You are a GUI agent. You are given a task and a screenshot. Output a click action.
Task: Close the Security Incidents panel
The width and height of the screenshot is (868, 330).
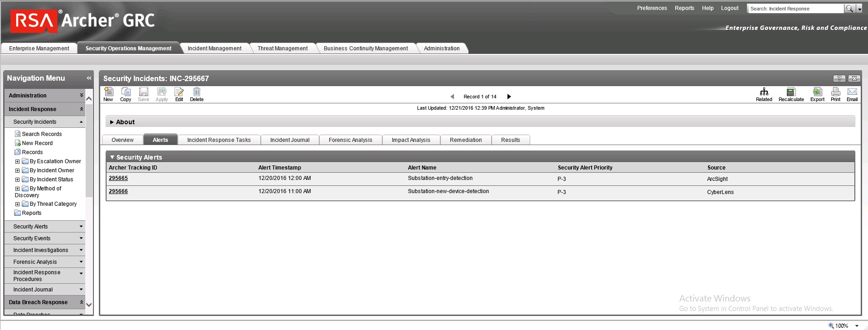854,78
